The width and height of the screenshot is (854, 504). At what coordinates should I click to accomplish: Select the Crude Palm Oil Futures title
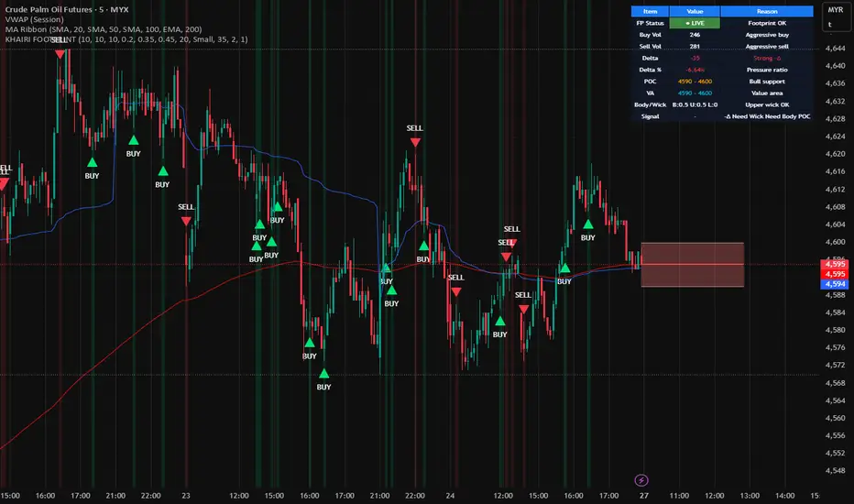(x=67, y=9)
